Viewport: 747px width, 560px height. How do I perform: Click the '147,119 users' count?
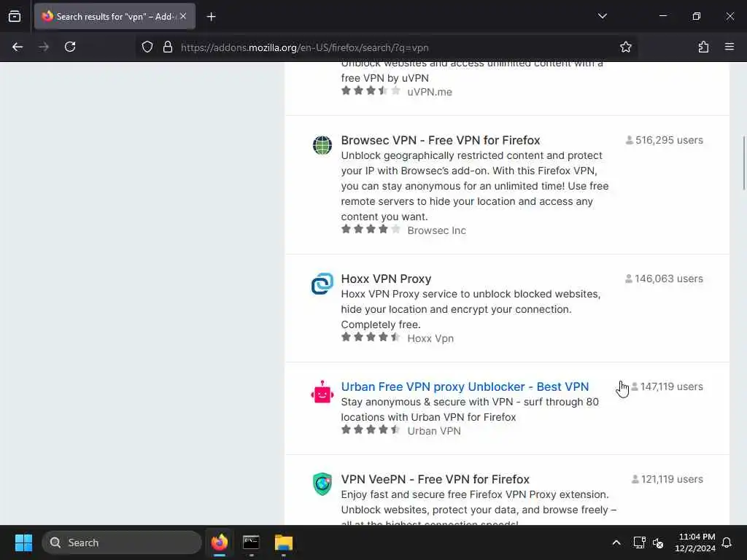[x=667, y=386]
